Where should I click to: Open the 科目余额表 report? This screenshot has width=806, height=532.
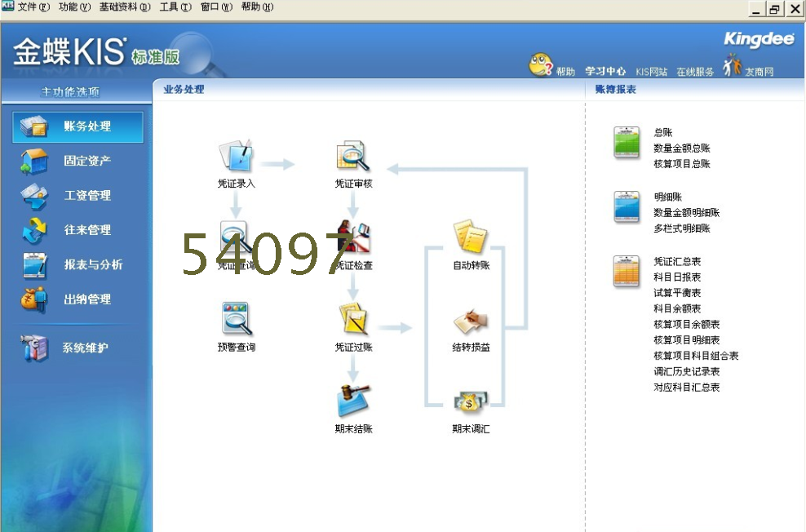(677, 309)
